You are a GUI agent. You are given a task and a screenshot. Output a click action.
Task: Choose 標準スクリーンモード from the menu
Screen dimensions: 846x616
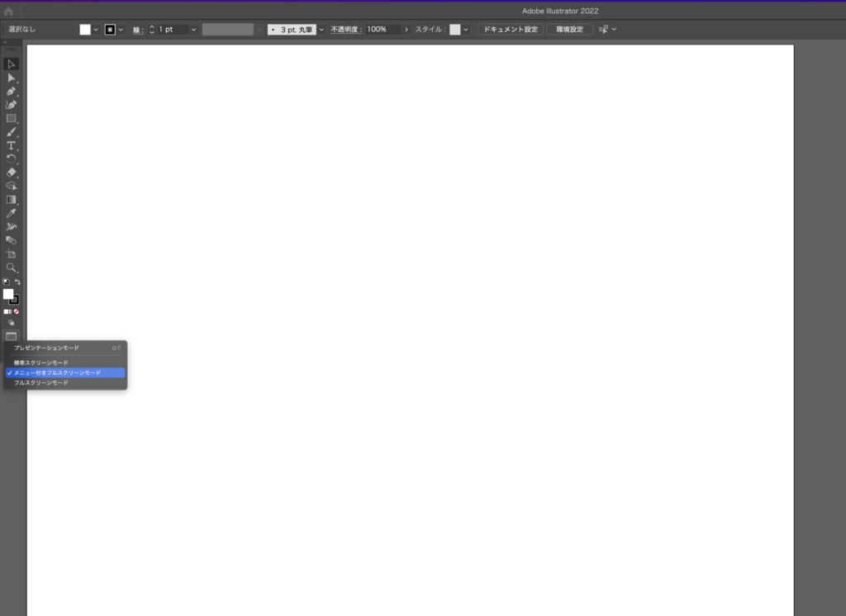[41, 362]
